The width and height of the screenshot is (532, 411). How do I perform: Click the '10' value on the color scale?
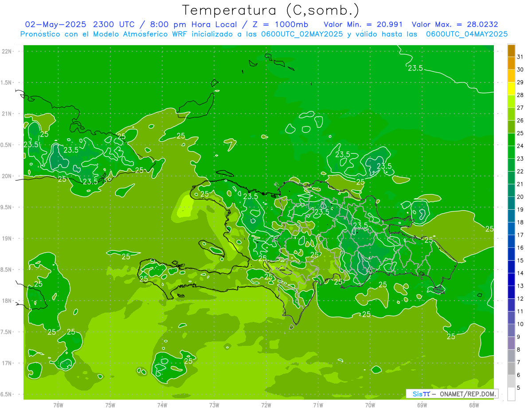pyautogui.click(x=520, y=324)
